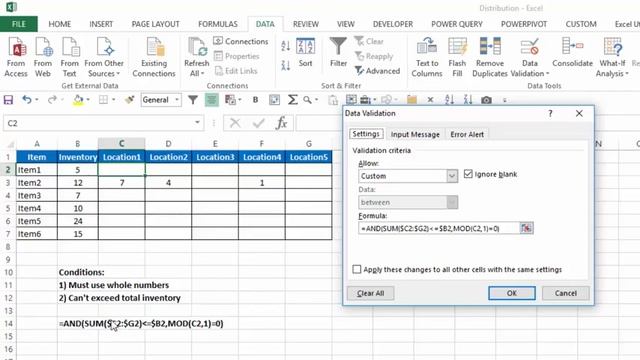
Task: Select cell with value 7 under Location1
Action: click(122, 182)
